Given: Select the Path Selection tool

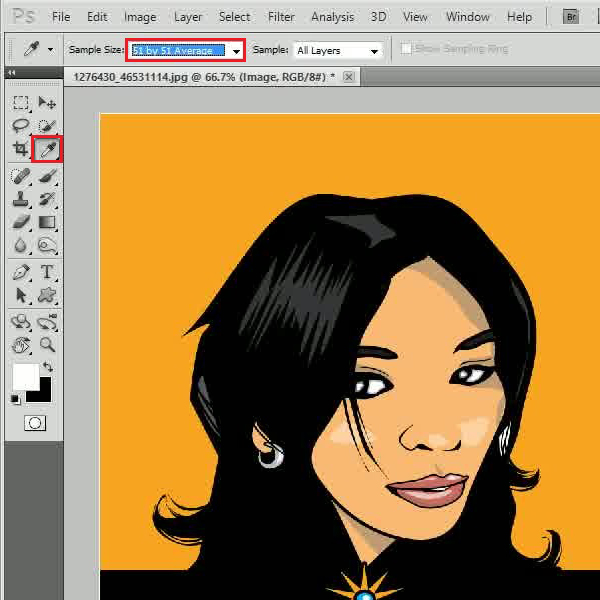Looking at the screenshot, I should (21, 295).
